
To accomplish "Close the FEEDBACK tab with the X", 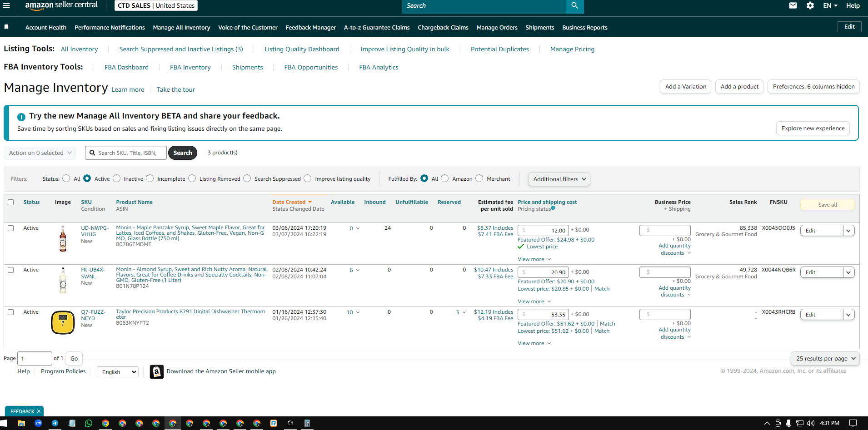I will (x=39, y=411).
